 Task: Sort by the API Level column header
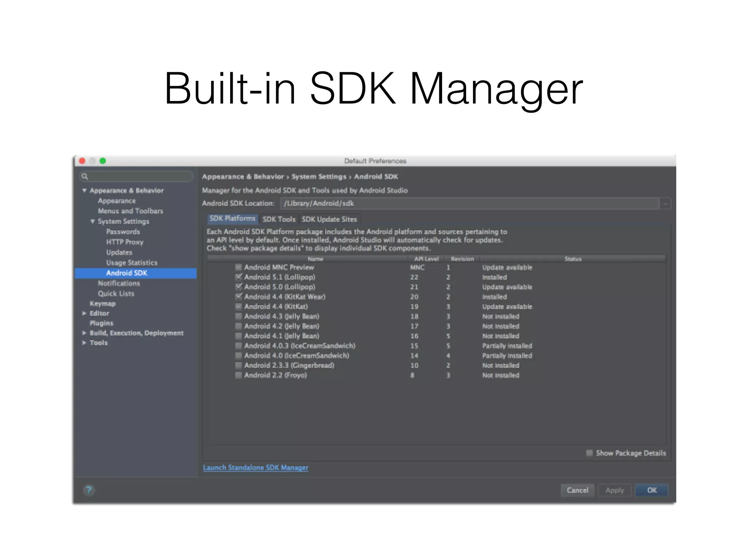coord(426,259)
